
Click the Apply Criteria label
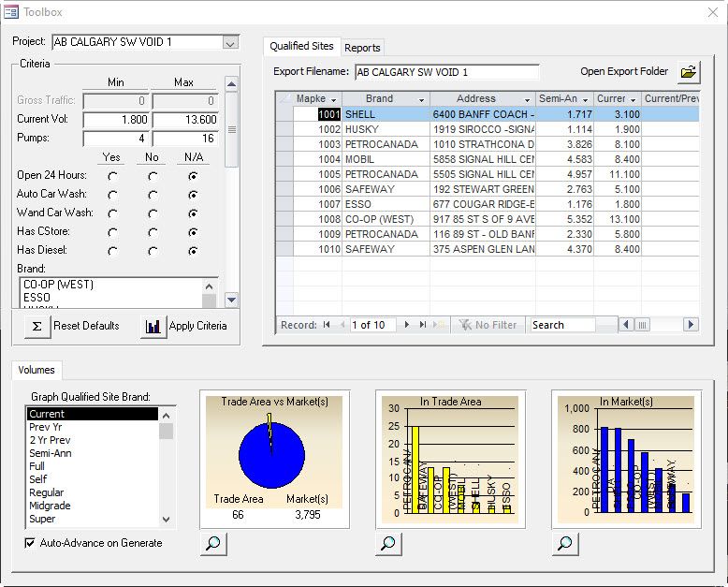(x=197, y=326)
